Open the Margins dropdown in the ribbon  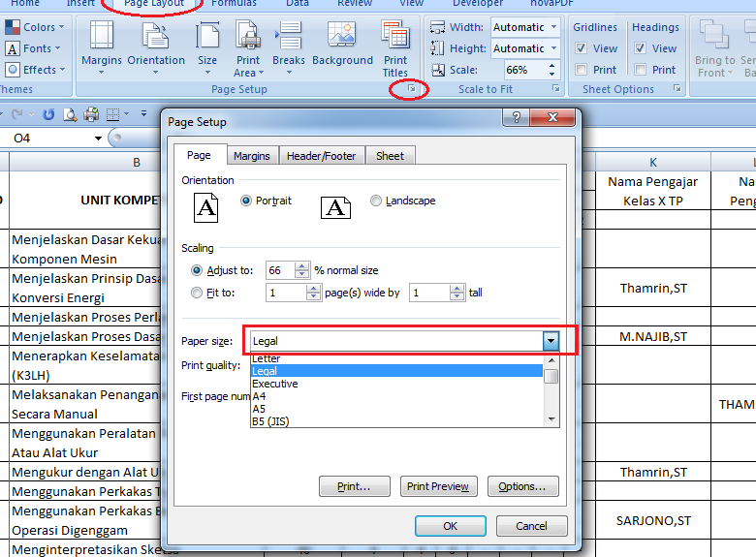pyautogui.click(x=101, y=48)
